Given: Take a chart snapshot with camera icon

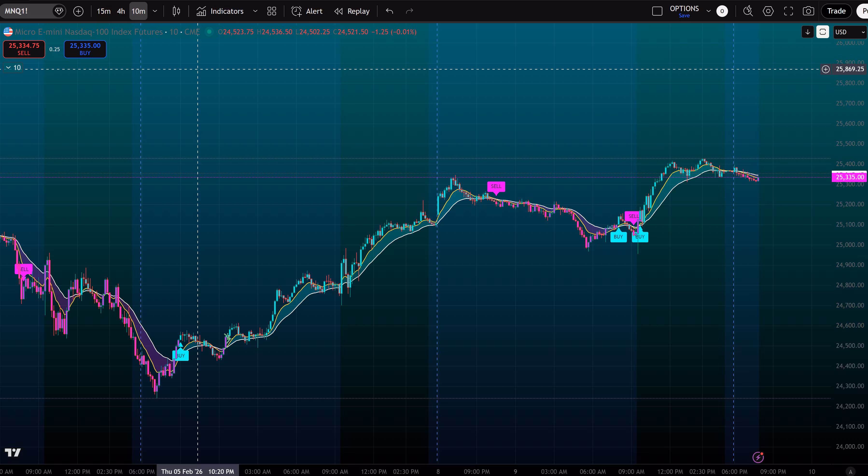Looking at the screenshot, I should pos(808,11).
